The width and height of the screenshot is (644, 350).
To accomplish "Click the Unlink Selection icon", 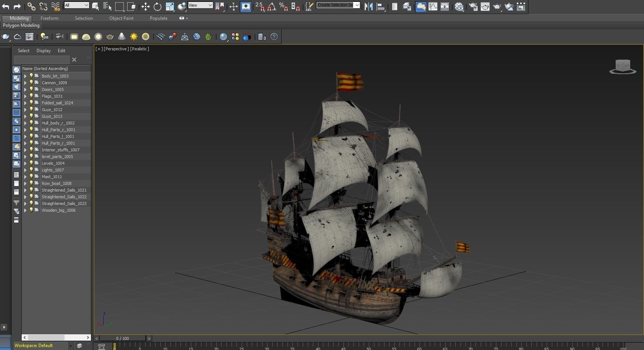I will [x=43, y=6].
